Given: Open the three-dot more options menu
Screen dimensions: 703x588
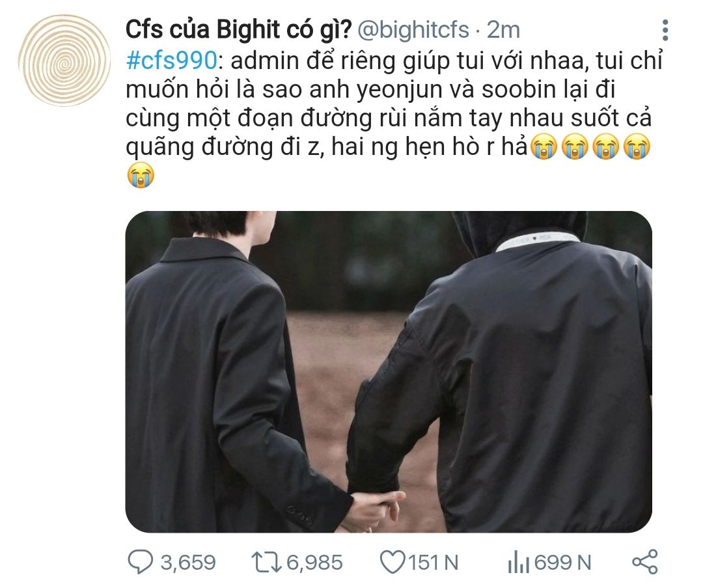Looking at the screenshot, I should tap(665, 31).
